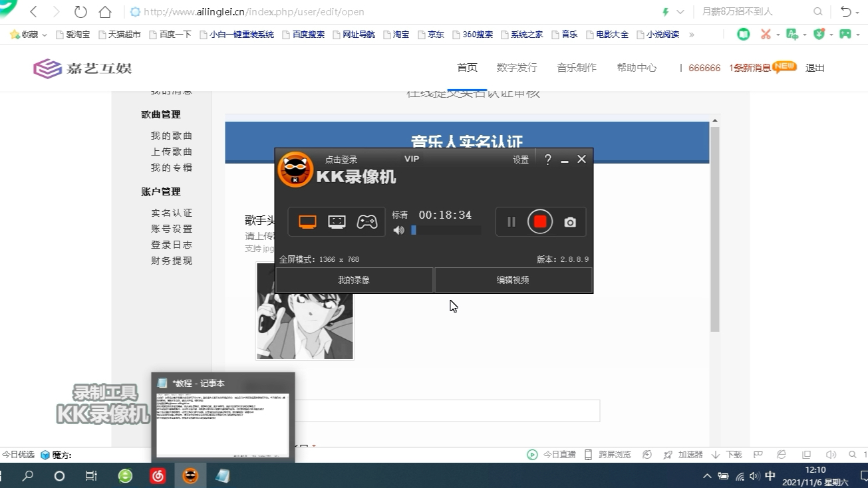Click the green gamepad extension icon
This screenshot has height=488, width=868.
coord(845,34)
